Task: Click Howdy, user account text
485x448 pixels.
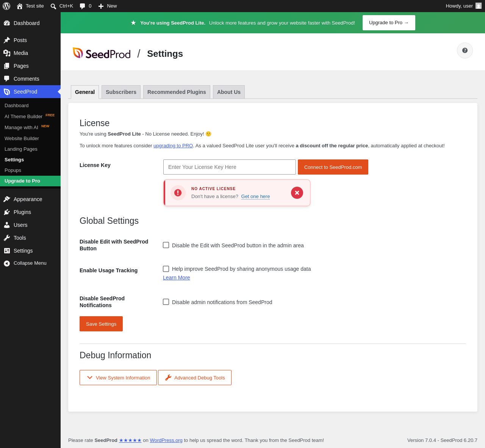Action: pyautogui.click(x=459, y=6)
